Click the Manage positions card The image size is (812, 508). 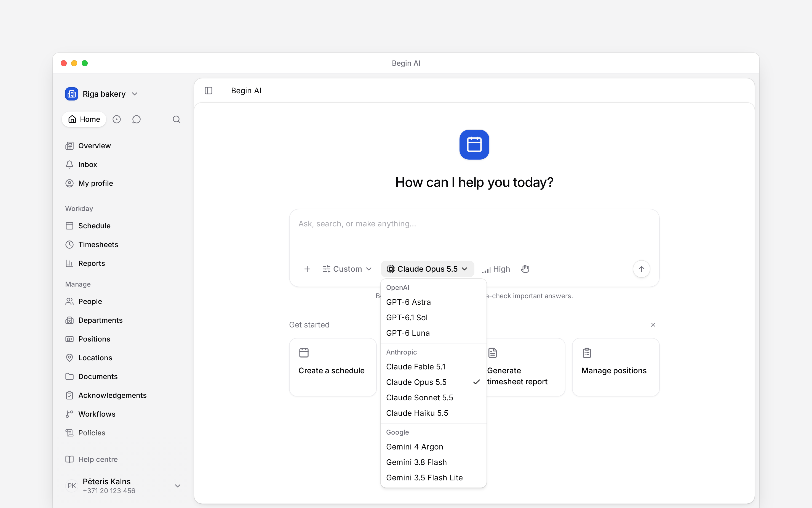tap(616, 367)
